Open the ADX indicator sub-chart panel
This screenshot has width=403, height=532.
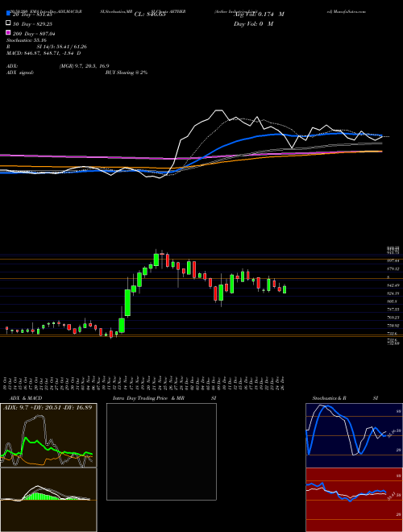point(48,435)
